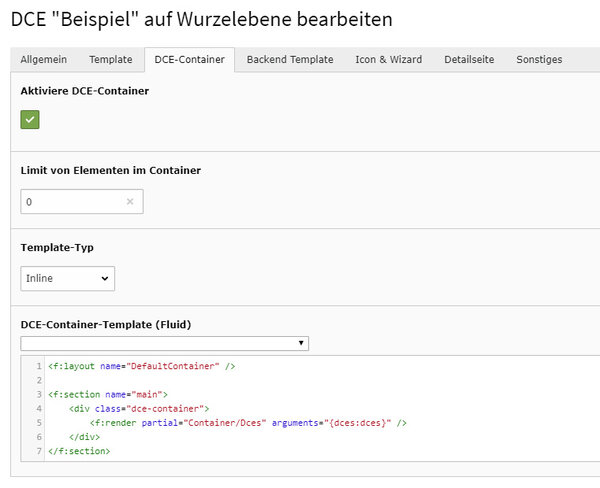
Task: Open the Template tab
Action: (111, 59)
